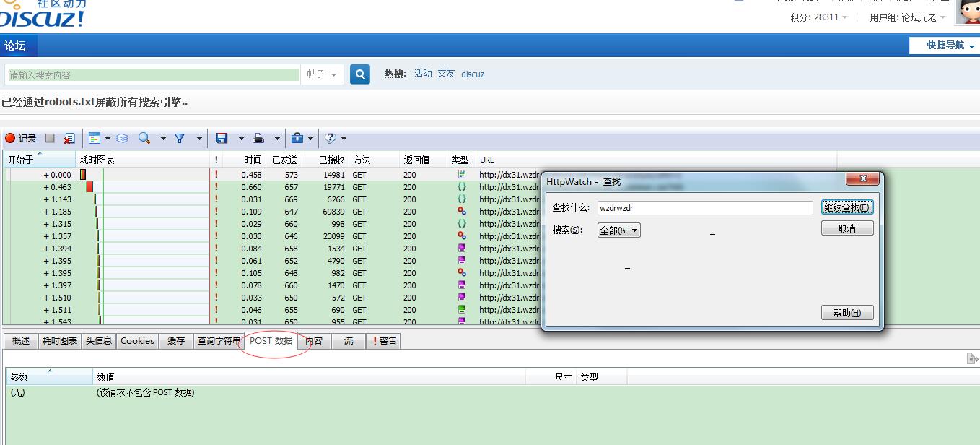This screenshot has height=445, width=980.
Task: Switch to the 内容 tab
Action: click(315, 340)
